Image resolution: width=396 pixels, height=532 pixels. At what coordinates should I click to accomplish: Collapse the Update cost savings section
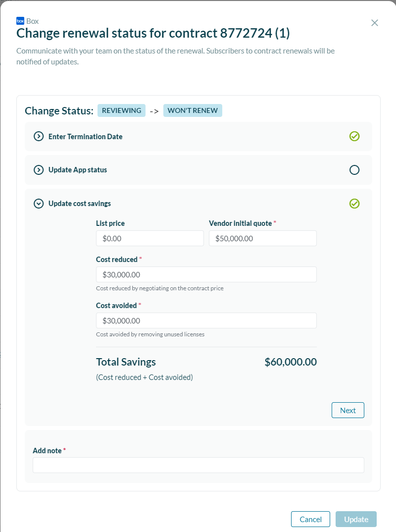(x=38, y=204)
